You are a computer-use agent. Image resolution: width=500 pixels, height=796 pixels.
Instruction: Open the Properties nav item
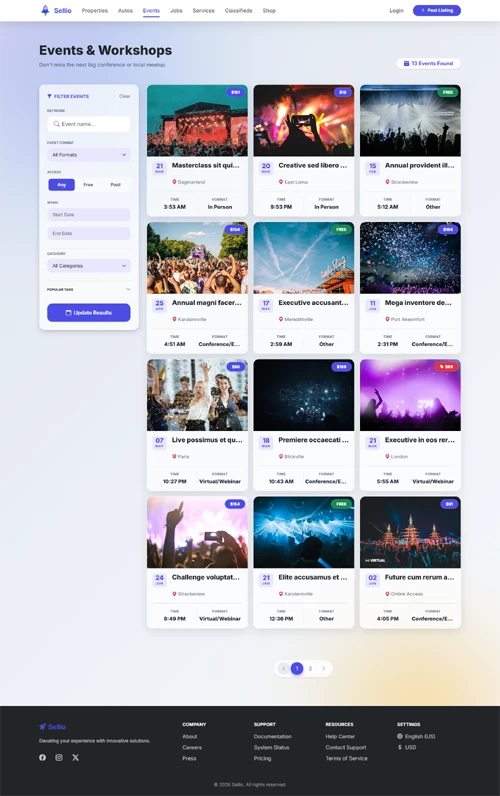click(95, 11)
